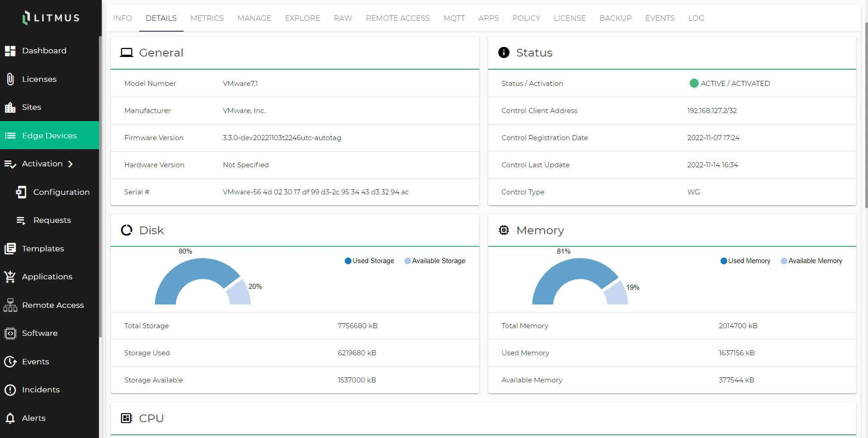This screenshot has width=868, height=438.
Task: Click the Requests list icon
Action: click(21, 221)
